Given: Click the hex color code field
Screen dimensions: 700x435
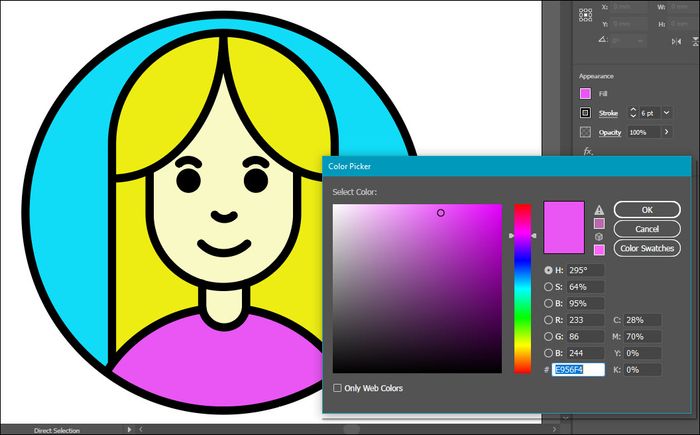Looking at the screenshot, I should (578, 370).
